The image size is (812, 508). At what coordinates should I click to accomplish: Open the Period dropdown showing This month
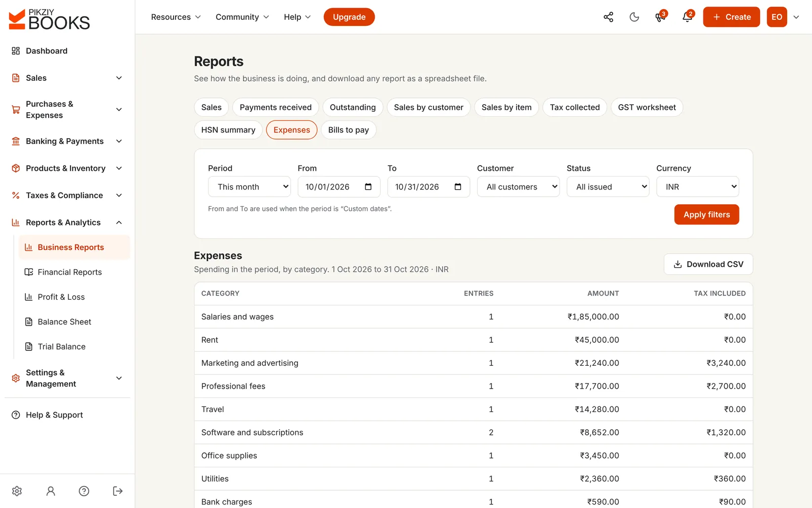tap(249, 187)
